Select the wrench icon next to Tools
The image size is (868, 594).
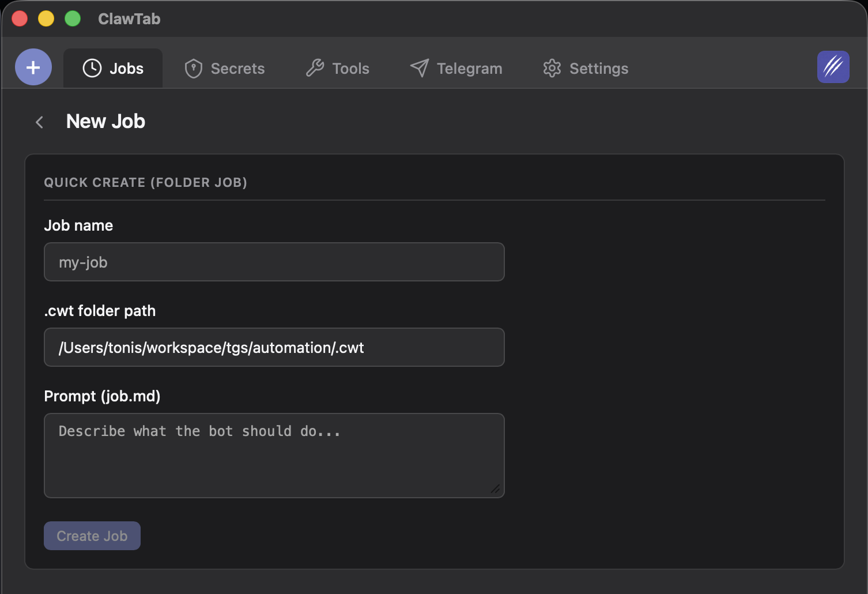[315, 68]
